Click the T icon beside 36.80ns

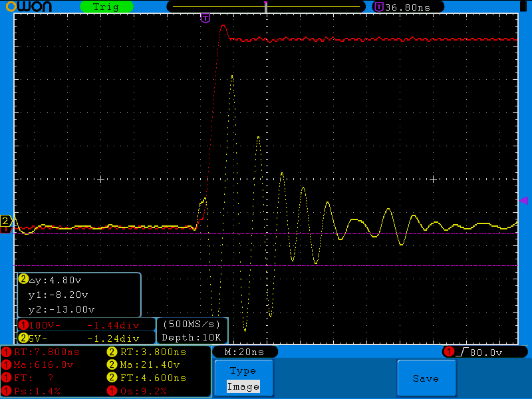[378, 7]
